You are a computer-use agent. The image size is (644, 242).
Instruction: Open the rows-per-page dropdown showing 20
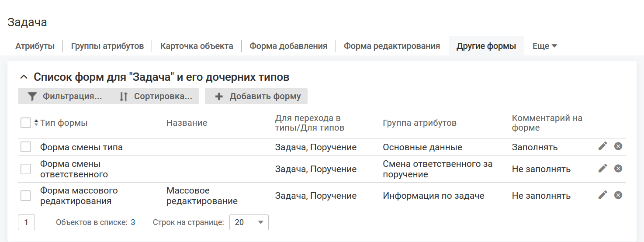click(249, 222)
